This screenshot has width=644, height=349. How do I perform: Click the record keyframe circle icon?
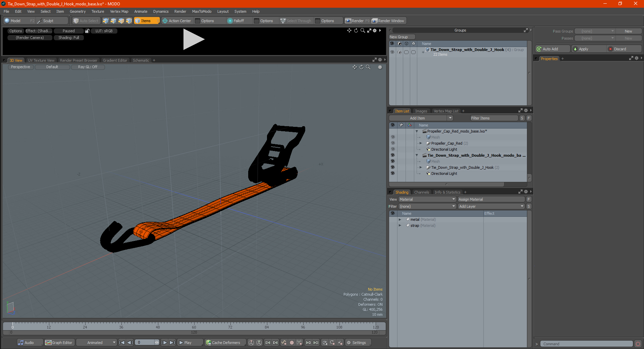(x=292, y=343)
